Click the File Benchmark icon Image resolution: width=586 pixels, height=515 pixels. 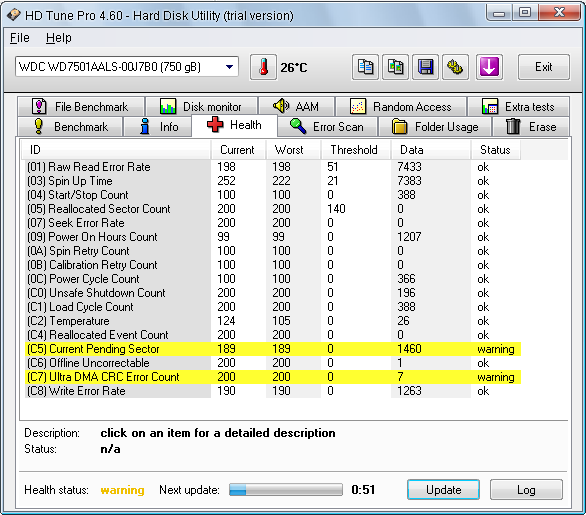(39, 107)
